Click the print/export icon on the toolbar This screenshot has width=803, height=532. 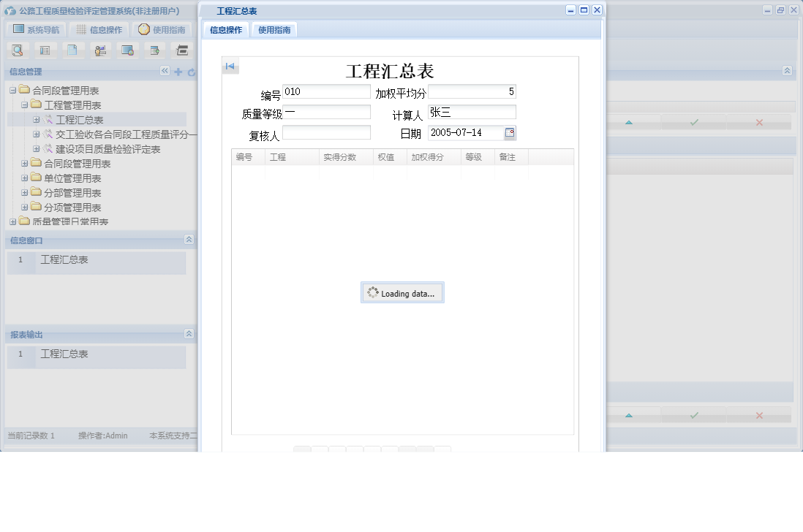[181, 50]
